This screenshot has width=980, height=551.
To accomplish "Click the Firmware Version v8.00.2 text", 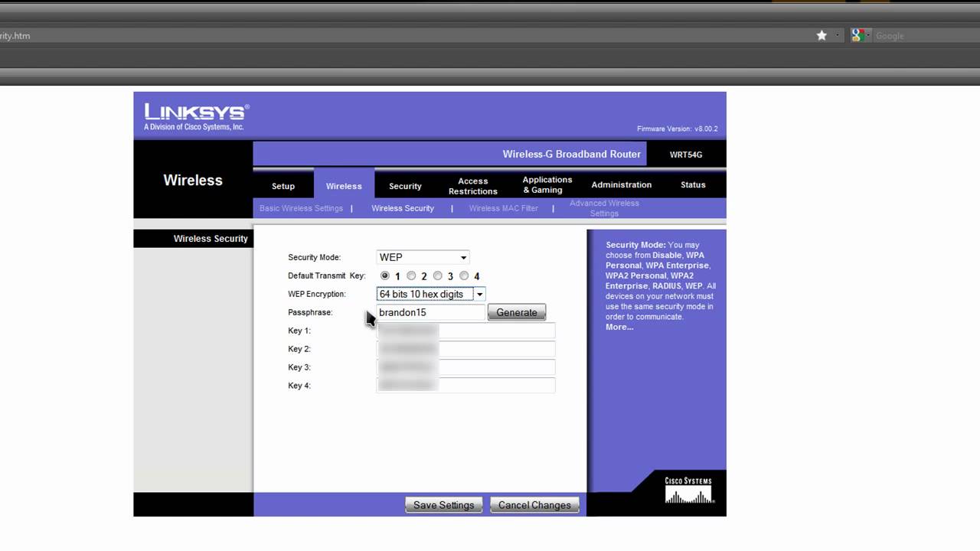I will pos(677,129).
